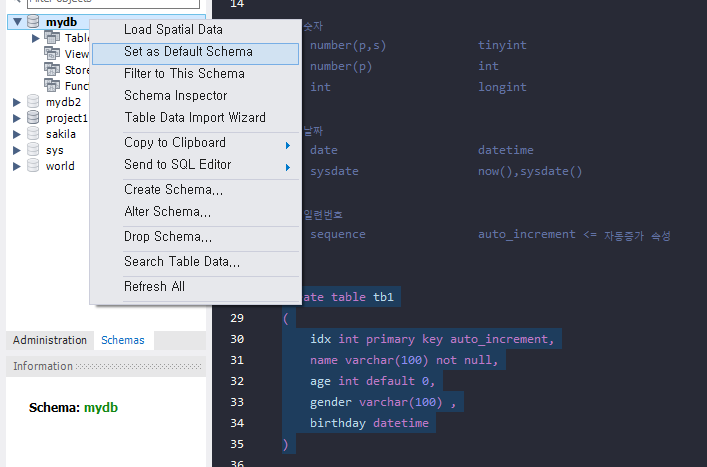The height and width of the screenshot is (467, 707).
Task: Click 'birthday datetime' line
Action: (x=369, y=423)
